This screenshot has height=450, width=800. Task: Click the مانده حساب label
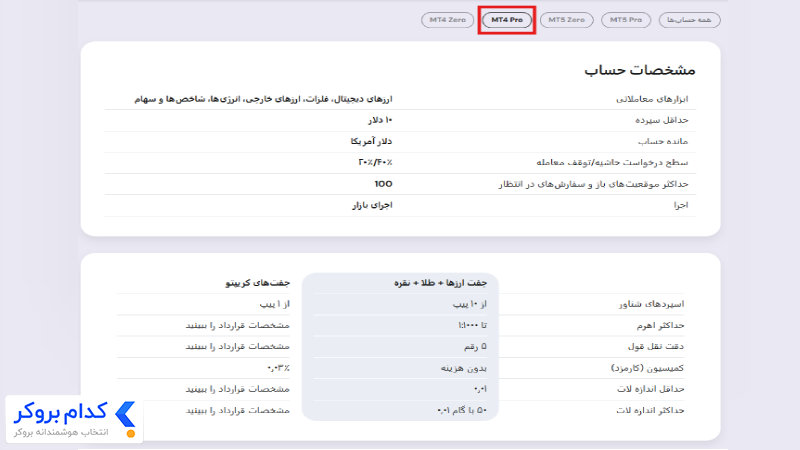[x=663, y=141]
